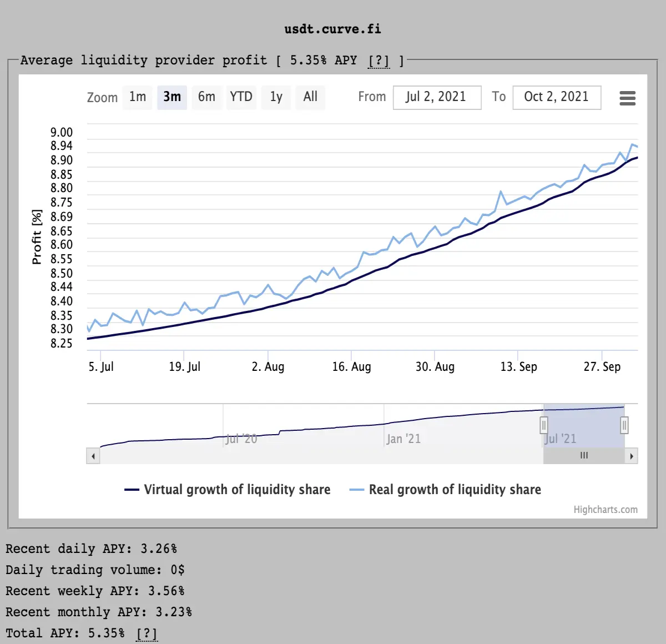Set zoom range to 1y

[276, 97]
